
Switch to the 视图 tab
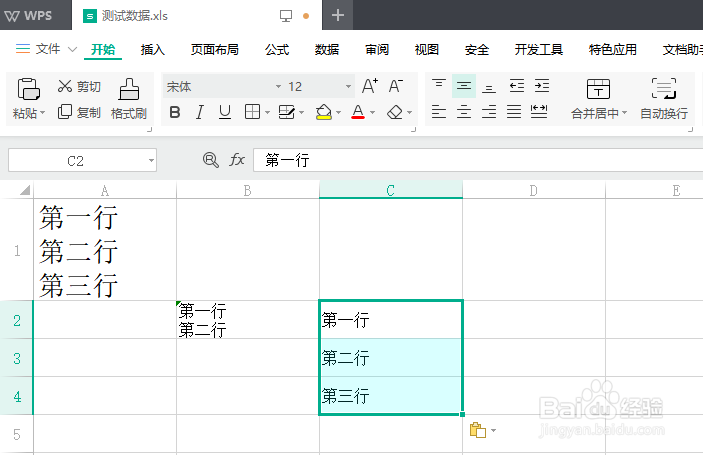(x=426, y=49)
